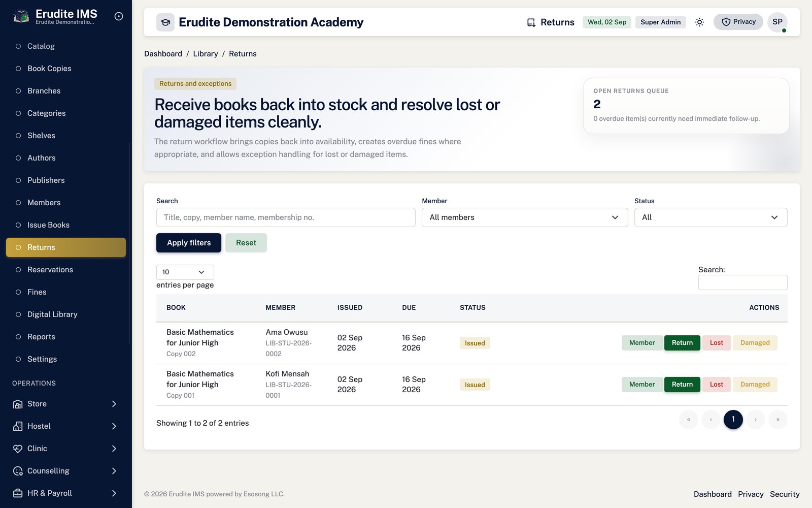Go to the first page arrow
This screenshot has height=508, width=812.
[x=689, y=420]
